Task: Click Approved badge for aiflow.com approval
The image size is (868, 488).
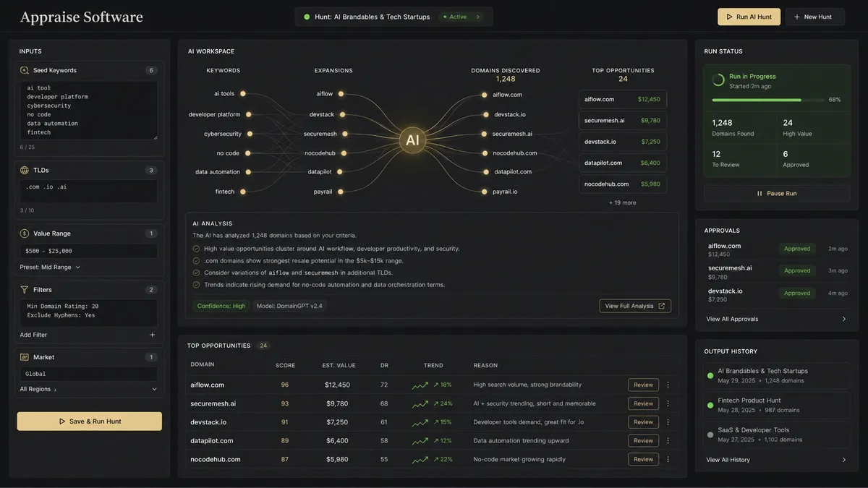Action: point(797,249)
